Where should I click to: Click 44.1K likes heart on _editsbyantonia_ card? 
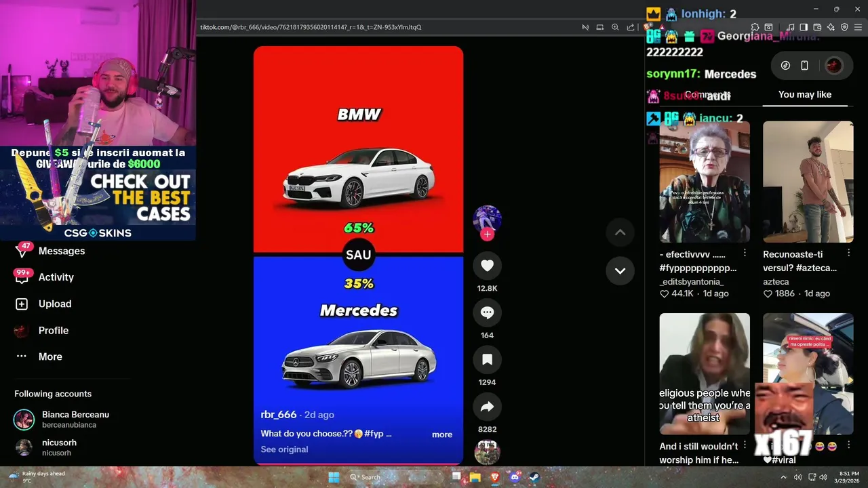pyautogui.click(x=665, y=294)
